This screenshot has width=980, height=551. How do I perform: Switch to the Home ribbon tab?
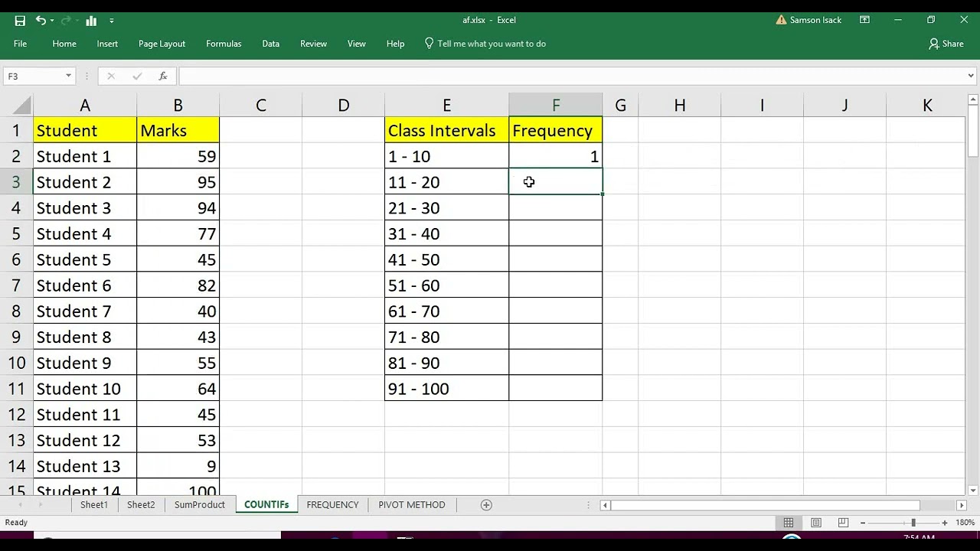pos(64,44)
